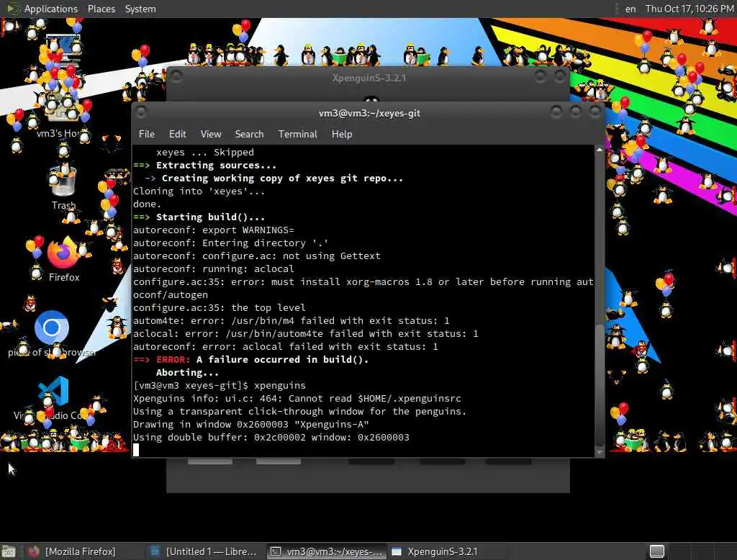Click 'Using double buffer' line
737x560 pixels.
click(271, 438)
